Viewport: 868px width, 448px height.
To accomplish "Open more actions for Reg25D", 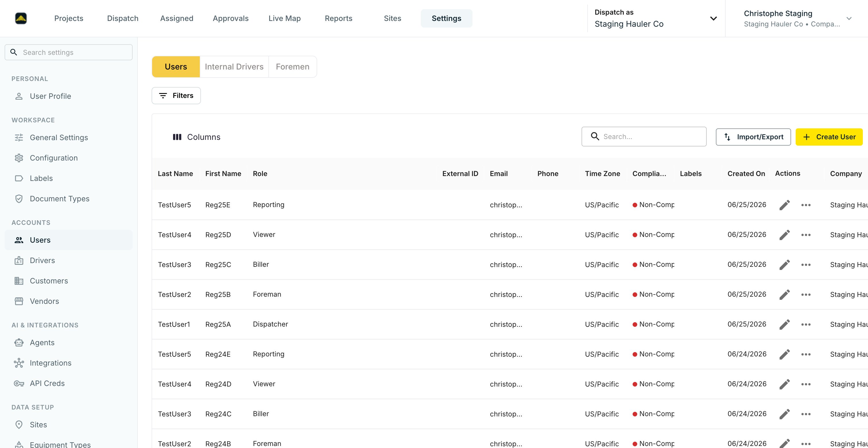I will tap(806, 235).
